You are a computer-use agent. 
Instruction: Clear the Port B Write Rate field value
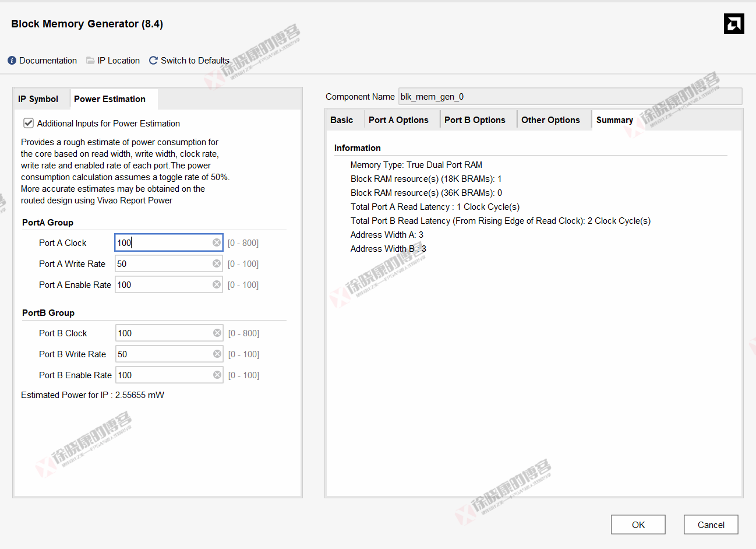coord(217,354)
